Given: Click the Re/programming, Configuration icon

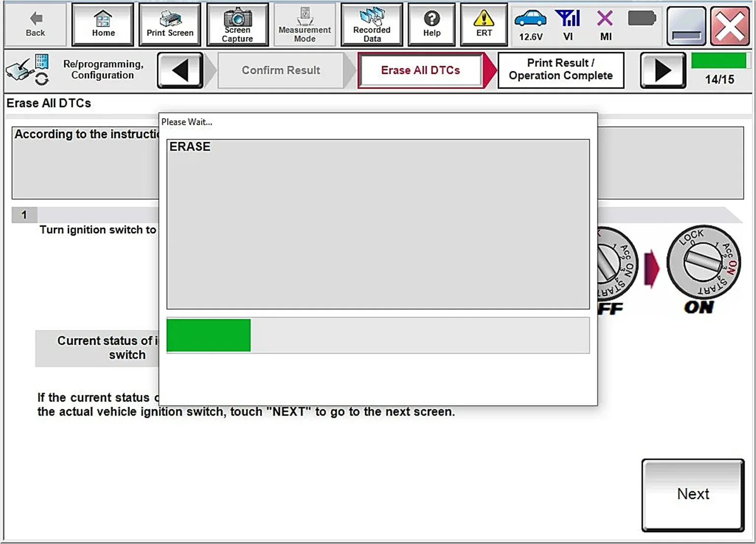Looking at the screenshot, I should (28, 70).
